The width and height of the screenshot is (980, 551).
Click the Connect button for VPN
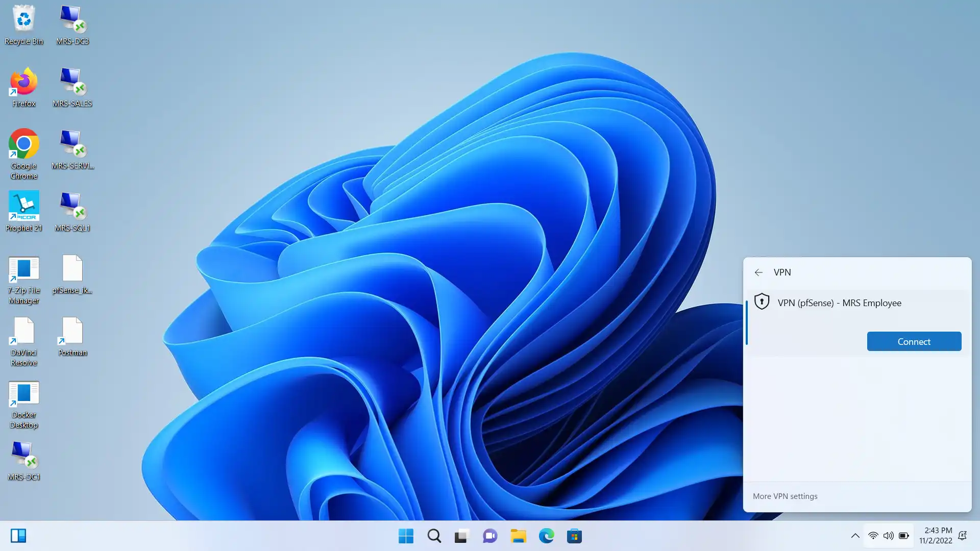914,341
